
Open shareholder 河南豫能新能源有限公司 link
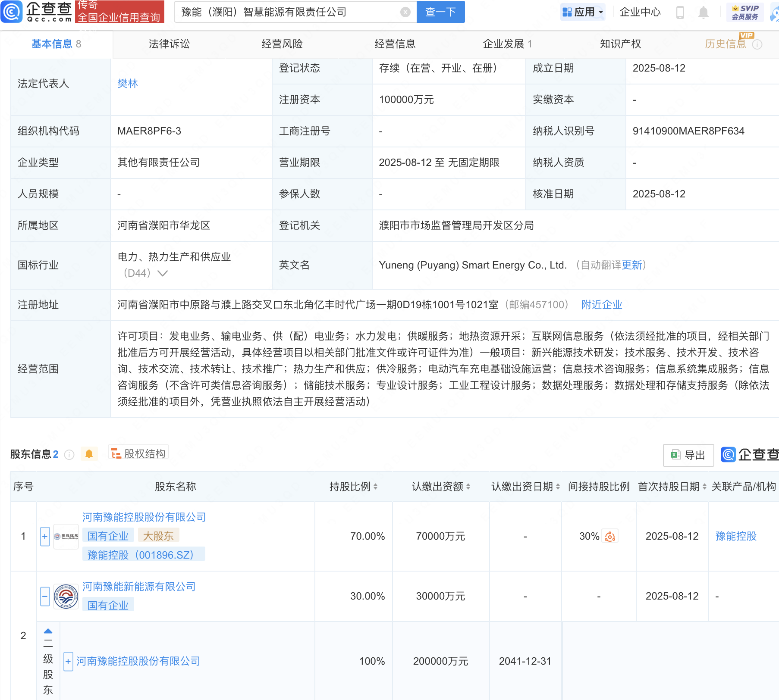139,587
